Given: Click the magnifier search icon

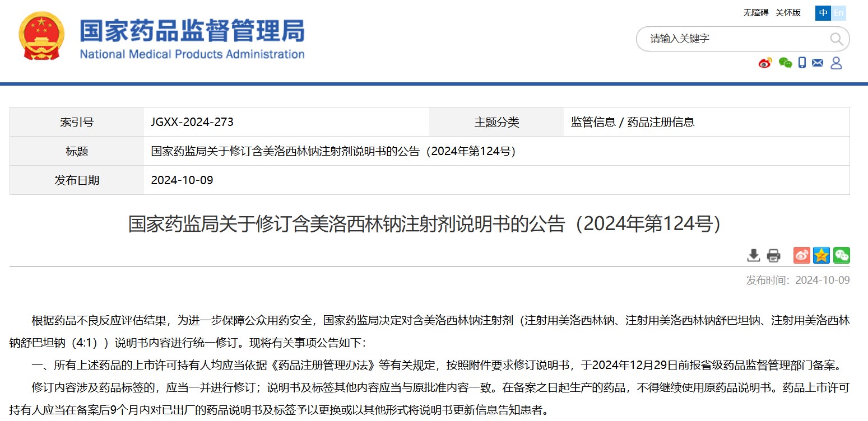Looking at the screenshot, I should coord(836,39).
